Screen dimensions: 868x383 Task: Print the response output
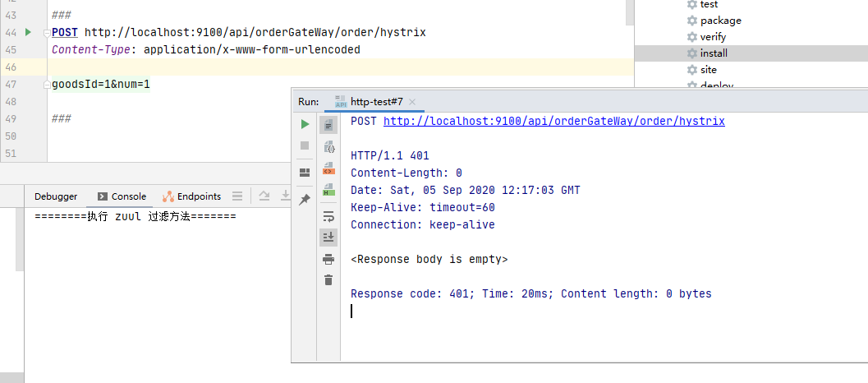click(328, 259)
